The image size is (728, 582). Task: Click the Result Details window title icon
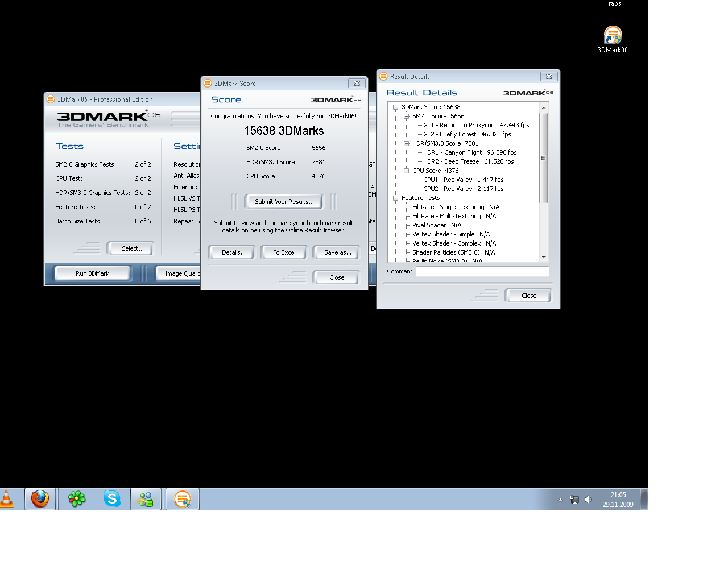pos(383,76)
